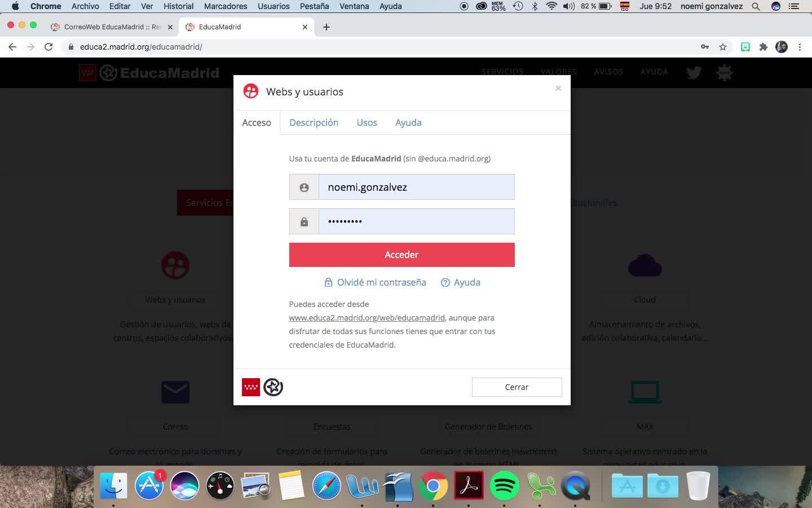812x508 pixels.
Task: Close the Webs y usuarios dialog with X
Action: click(x=558, y=88)
